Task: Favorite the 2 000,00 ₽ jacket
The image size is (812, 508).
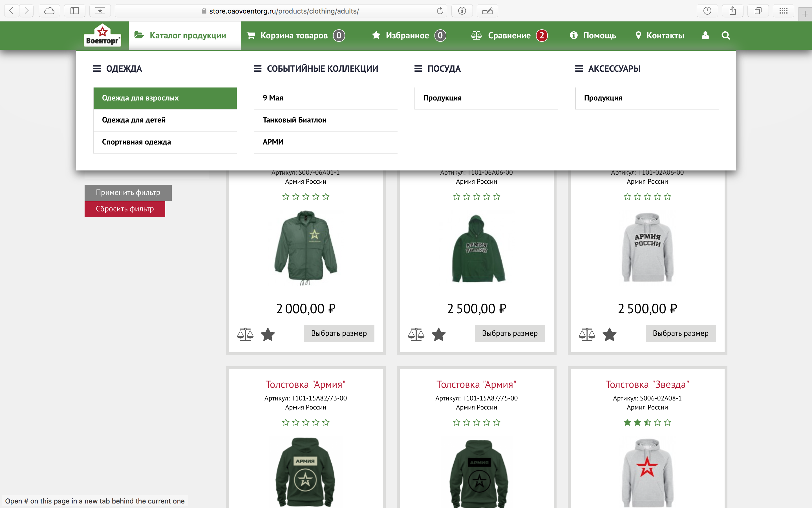Action: coord(268,334)
